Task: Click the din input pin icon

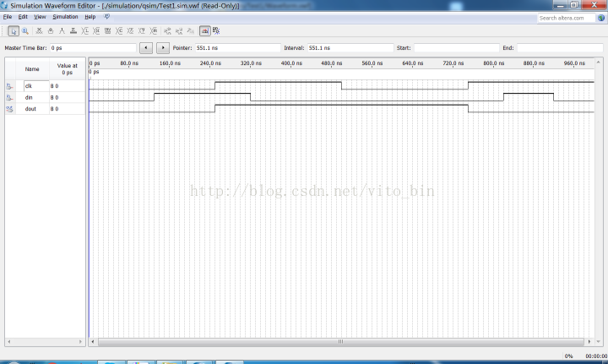Action: tap(9, 98)
